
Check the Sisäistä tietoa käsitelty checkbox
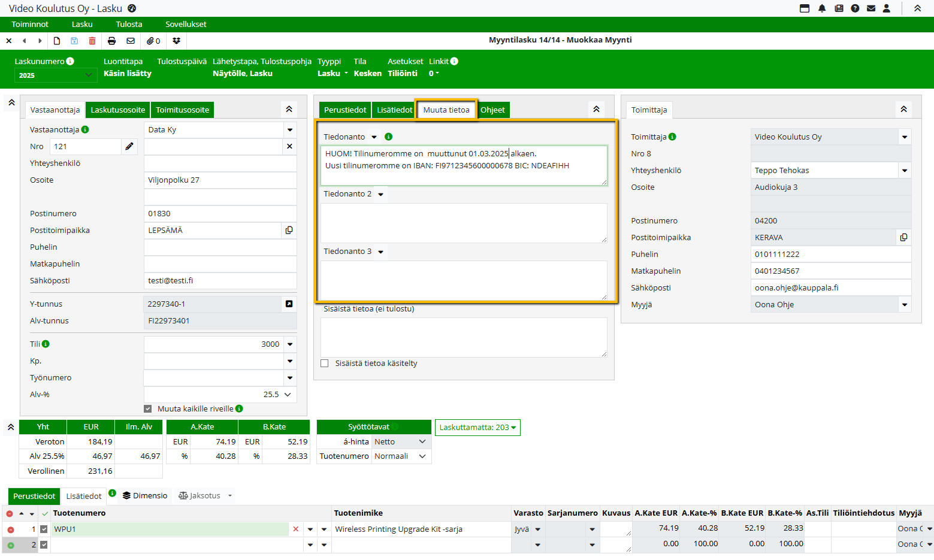click(325, 364)
